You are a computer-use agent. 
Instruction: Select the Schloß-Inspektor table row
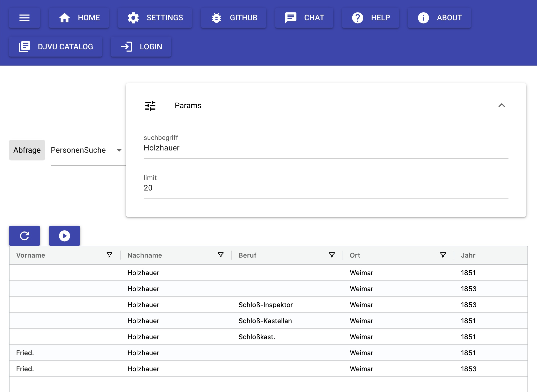(265, 305)
